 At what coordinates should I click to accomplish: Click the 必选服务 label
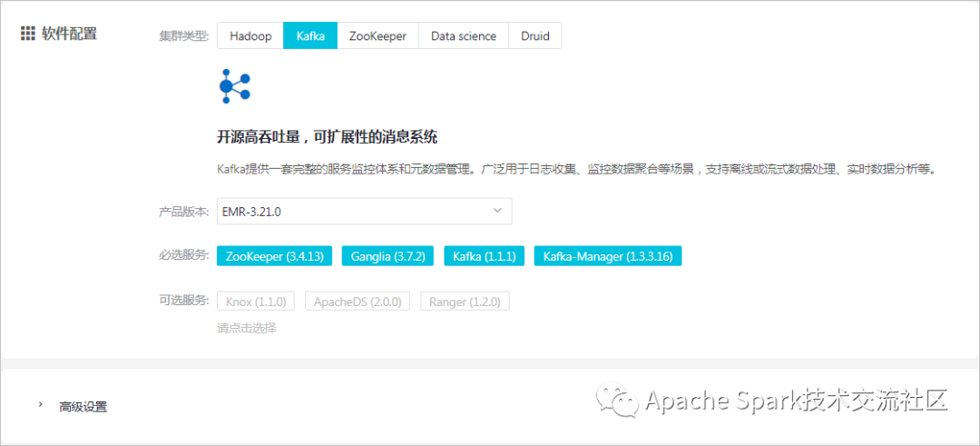click(x=183, y=256)
